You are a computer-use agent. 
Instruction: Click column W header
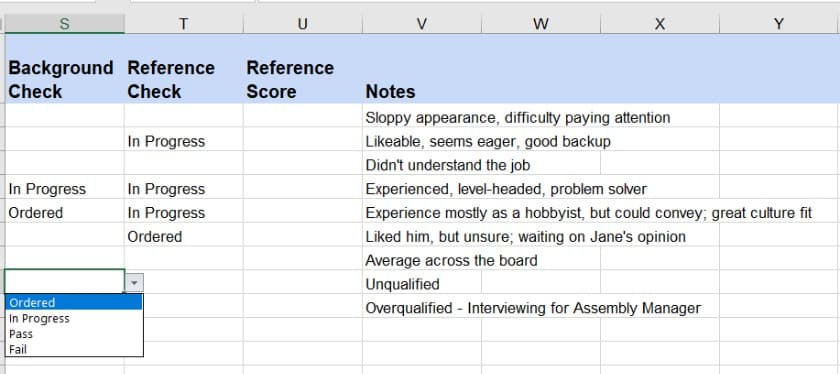point(541,24)
